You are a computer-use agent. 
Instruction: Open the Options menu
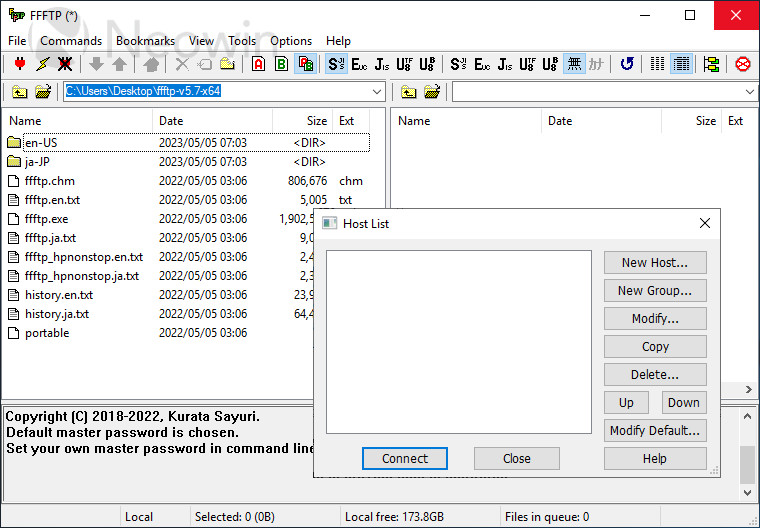[291, 41]
